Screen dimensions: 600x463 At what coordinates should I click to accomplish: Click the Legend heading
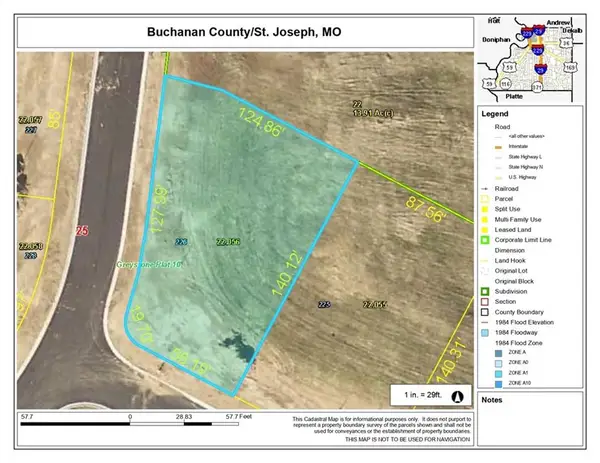[495, 114]
